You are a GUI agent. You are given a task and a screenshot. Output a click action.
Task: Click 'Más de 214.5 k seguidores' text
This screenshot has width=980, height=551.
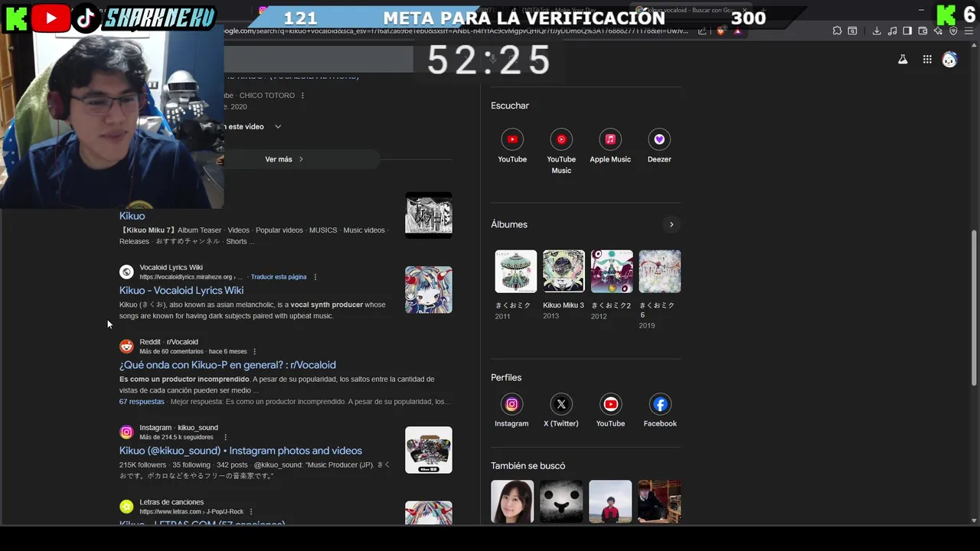point(176,437)
